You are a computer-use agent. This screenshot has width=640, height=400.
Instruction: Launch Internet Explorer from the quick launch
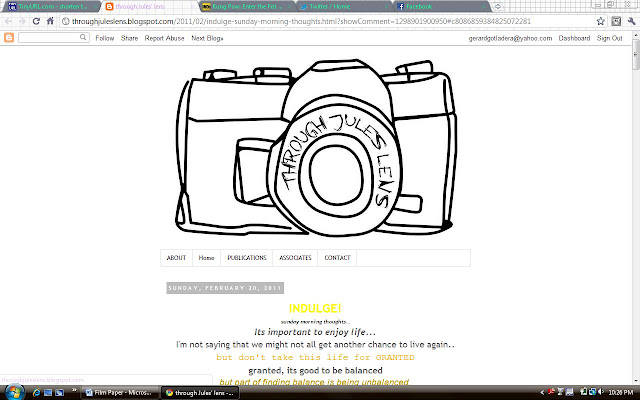(36, 393)
